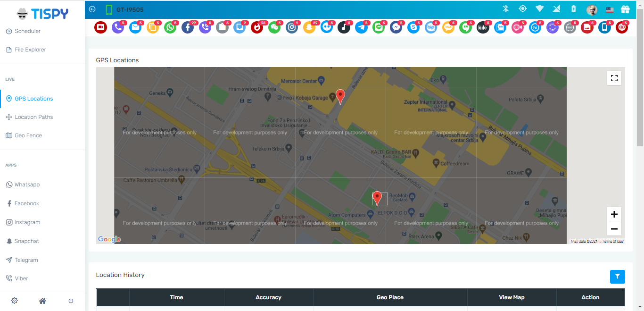Open File Explorer in the sidebar
Screen dimensions: 644x311
pos(30,50)
